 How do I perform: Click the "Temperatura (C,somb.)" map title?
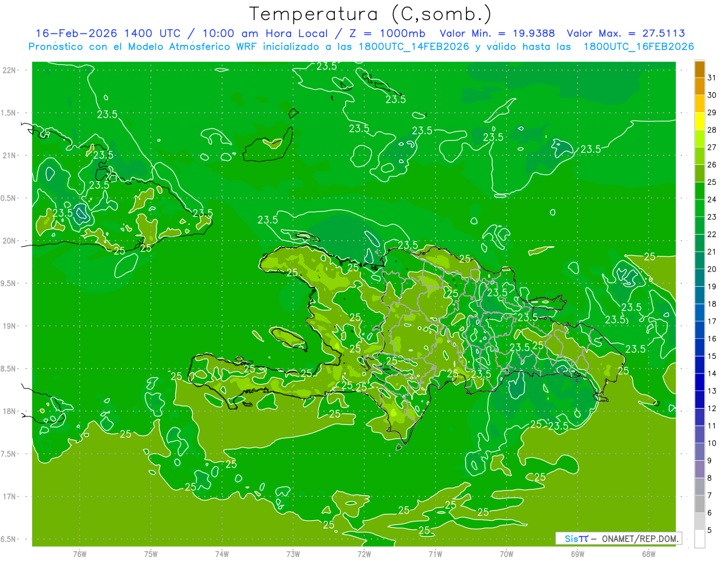click(x=371, y=14)
